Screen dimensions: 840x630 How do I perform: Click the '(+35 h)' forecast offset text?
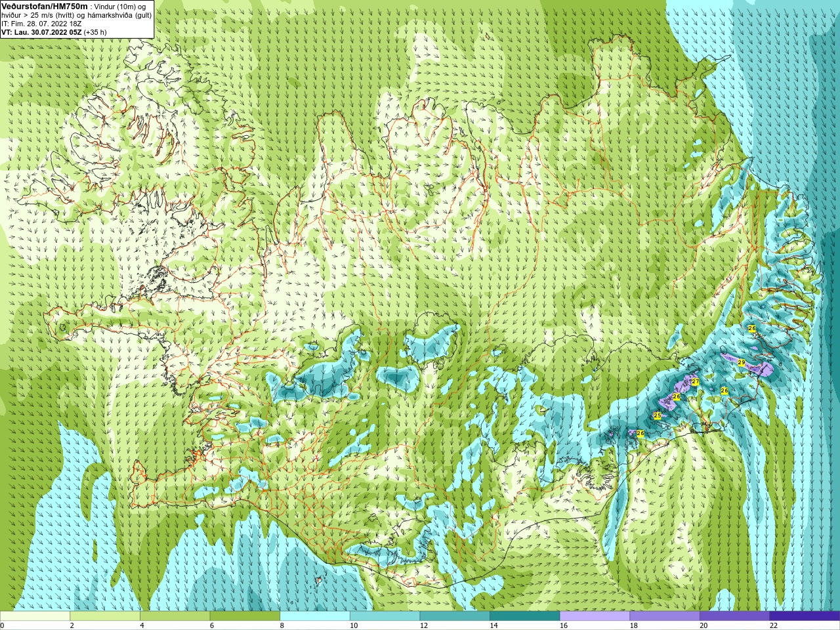(95, 32)
